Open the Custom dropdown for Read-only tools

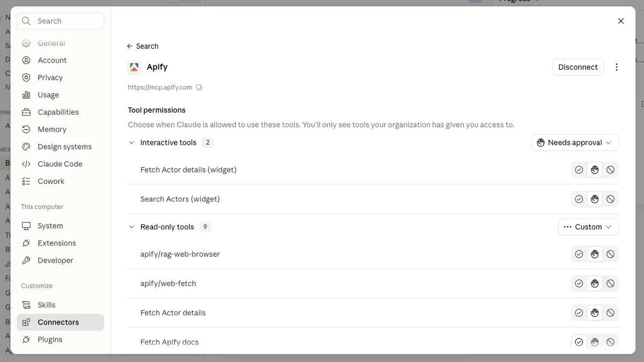(588, 227)
